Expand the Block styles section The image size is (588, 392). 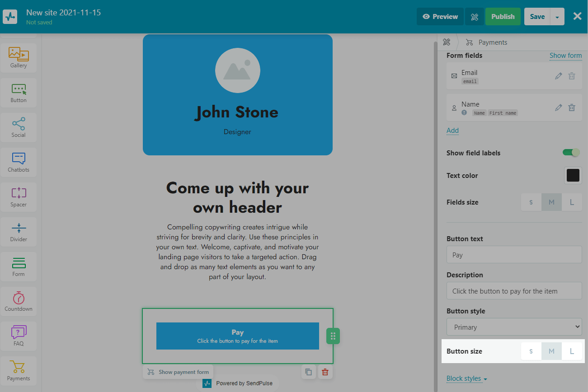[x=467, y=378]
